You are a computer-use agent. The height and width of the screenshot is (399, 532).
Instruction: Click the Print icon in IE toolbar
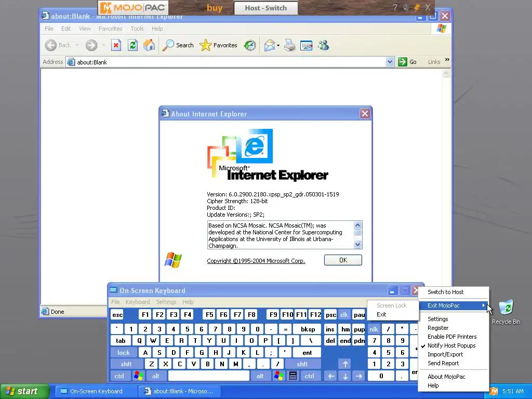tap(290, 45)
